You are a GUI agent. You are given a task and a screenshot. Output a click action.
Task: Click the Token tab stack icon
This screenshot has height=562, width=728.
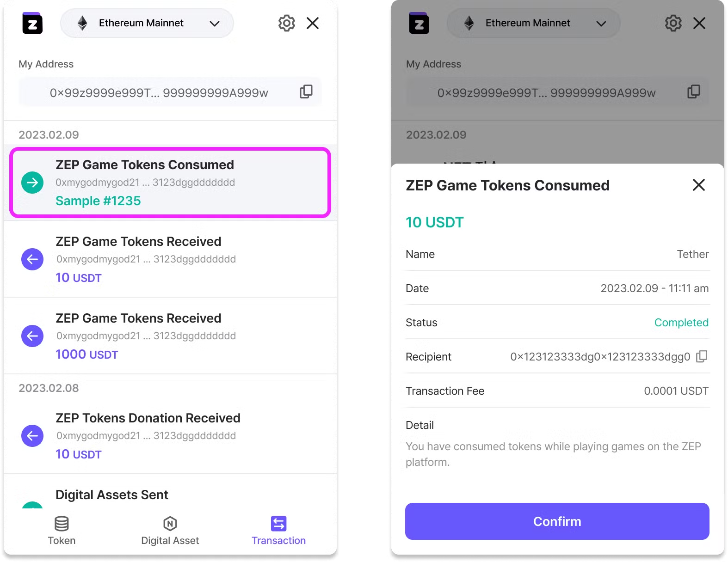[62, 524]
